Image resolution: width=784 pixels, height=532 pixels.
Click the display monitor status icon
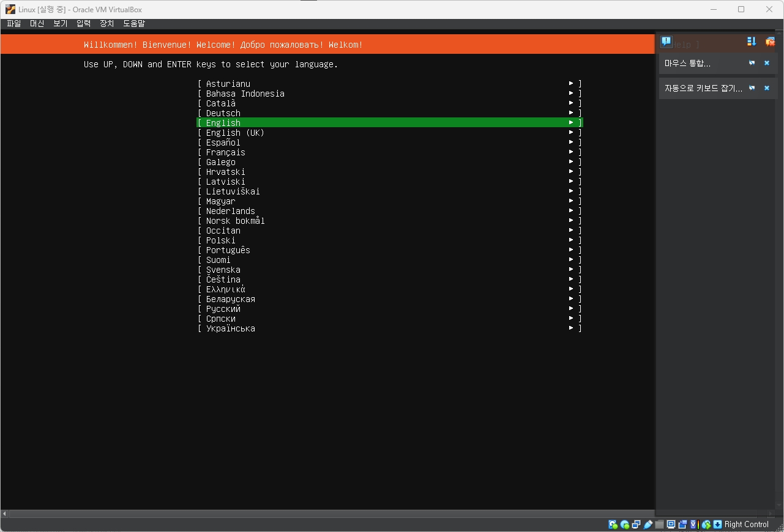coord(671,525)
